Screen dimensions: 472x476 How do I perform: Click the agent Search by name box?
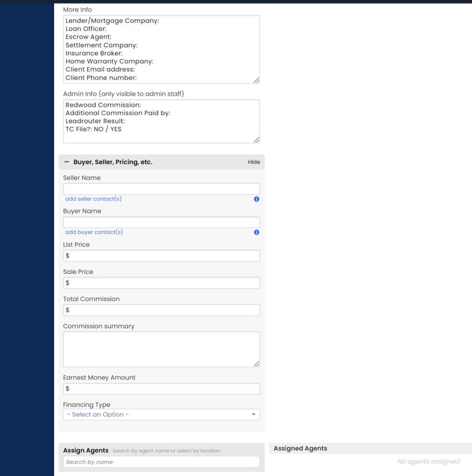tap(161, 462)
